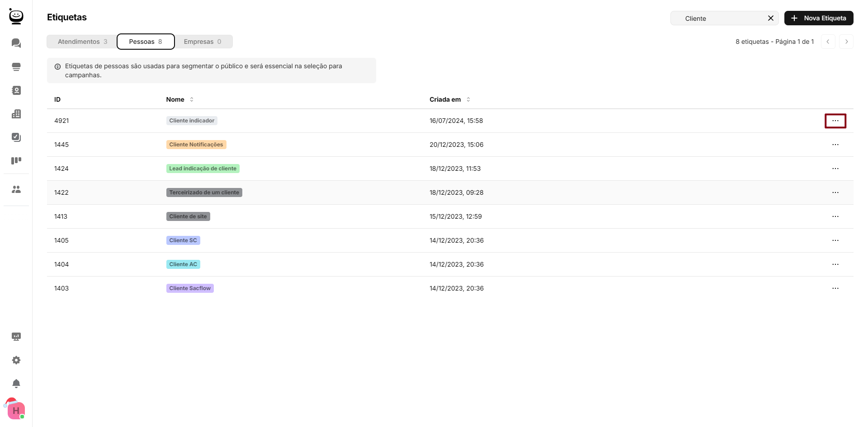The image size is (868, 427).
Task: Open the companies building sidebar icon
Action: click(x=16, y=114)
